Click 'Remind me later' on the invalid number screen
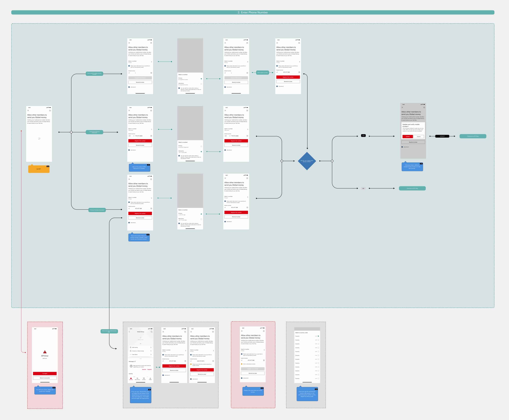Screen dimensions: 509x420 [253, 373]
